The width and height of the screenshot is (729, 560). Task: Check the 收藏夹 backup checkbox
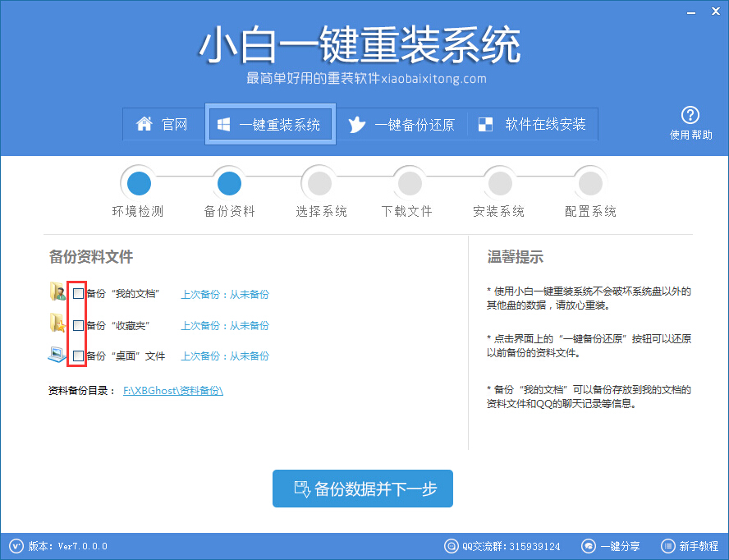point(78,324)
